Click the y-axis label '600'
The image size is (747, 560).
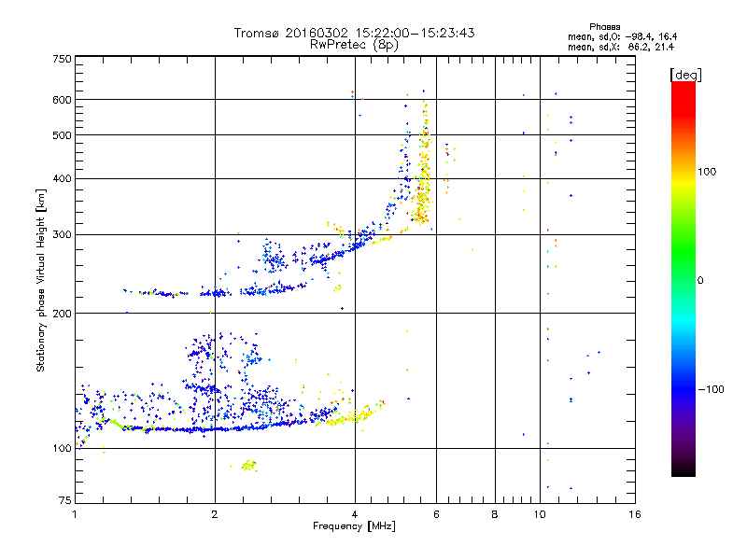[63, 100]
